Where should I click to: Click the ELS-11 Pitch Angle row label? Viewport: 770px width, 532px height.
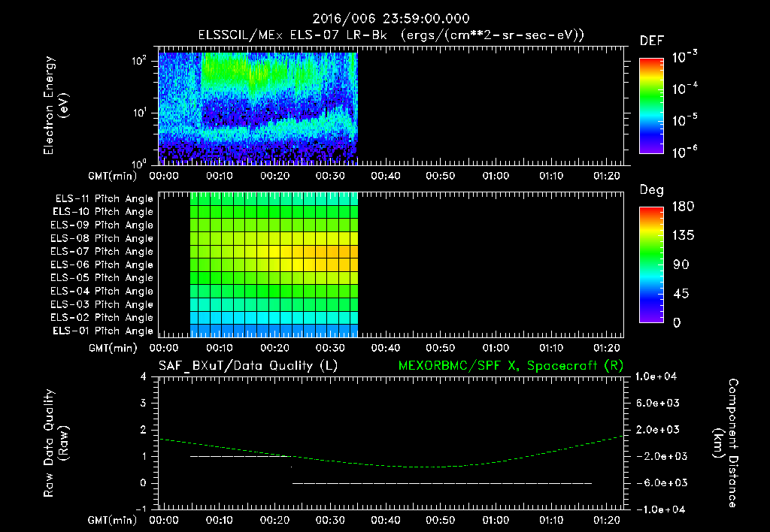(x=104, y=199)
